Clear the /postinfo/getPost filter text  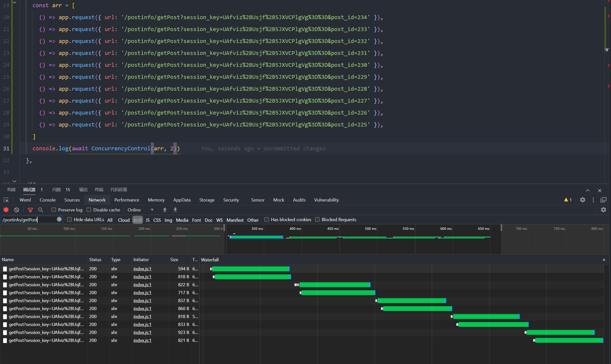point(59,219)
